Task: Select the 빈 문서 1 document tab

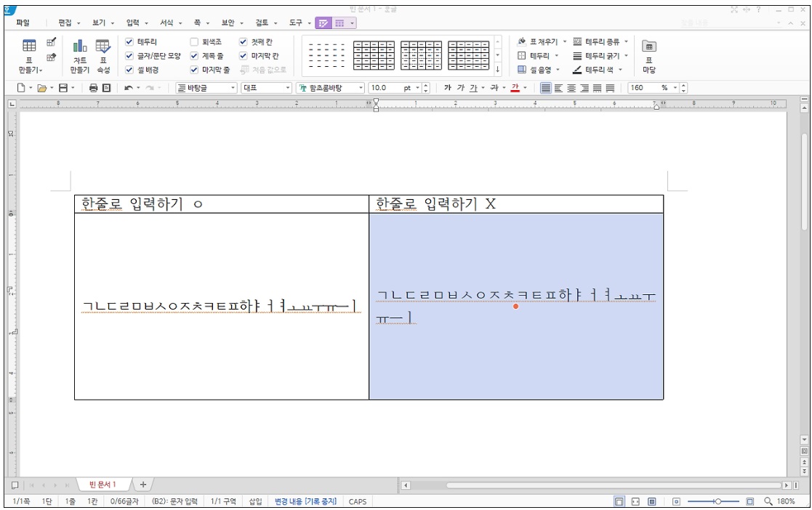Action: point(102,485)
